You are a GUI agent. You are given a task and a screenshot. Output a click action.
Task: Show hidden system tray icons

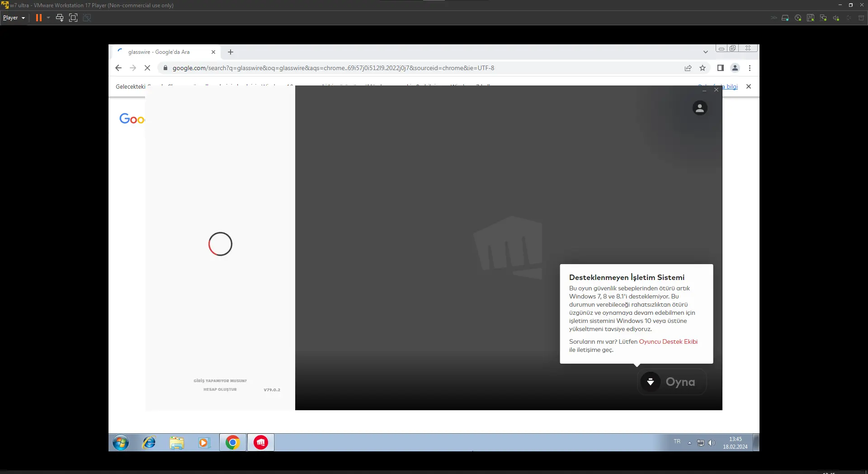click(689, 443)
